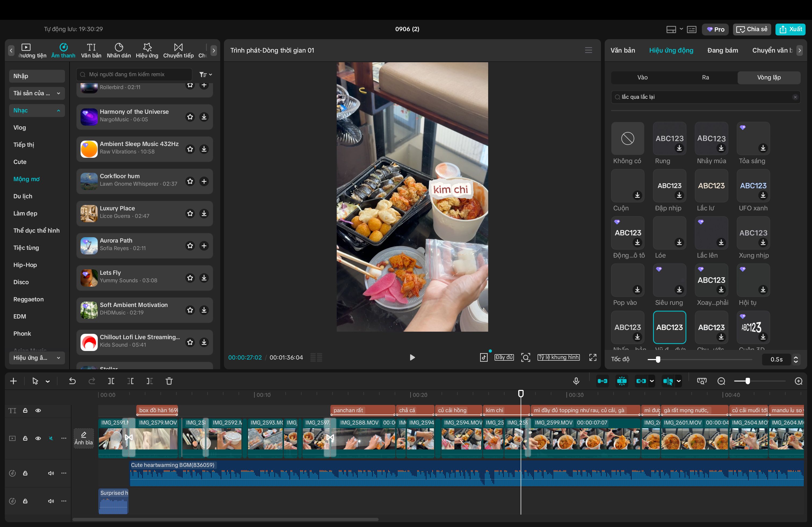Viewport: 812px width, 527px height.
Task: Favorite the Corkfloor hum track
Action: [190, 181]
